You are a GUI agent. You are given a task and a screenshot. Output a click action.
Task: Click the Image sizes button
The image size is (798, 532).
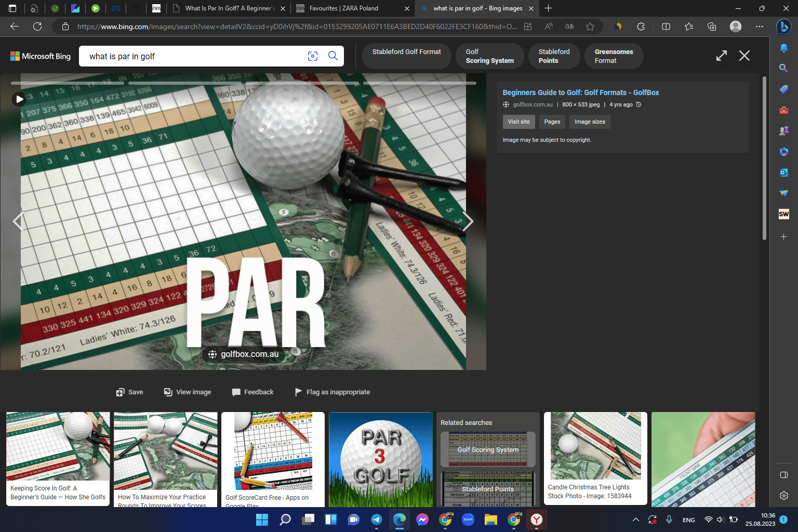coord(590,122)
